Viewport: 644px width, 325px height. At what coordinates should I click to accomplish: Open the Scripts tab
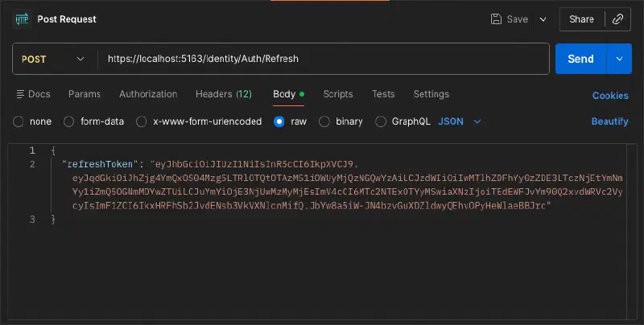tap(338, 94)
